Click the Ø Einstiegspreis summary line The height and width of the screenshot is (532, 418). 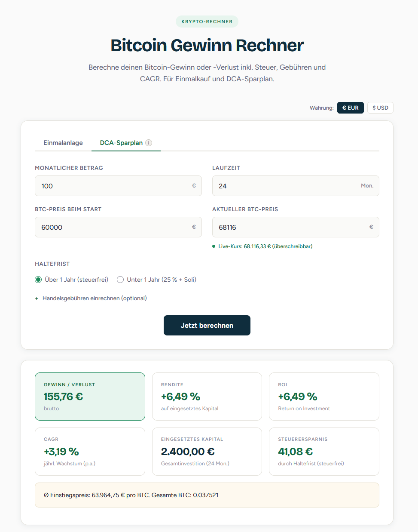207,495
